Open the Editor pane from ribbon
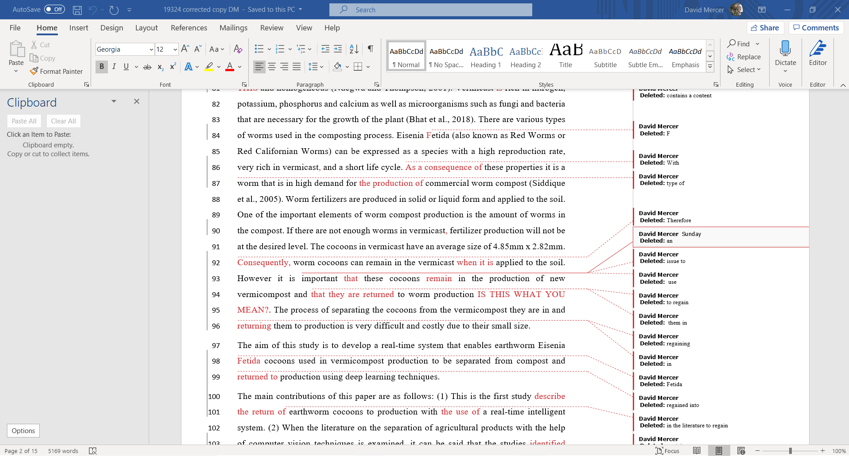This screenshot has height=456, width=849. (x=818, y=54)
